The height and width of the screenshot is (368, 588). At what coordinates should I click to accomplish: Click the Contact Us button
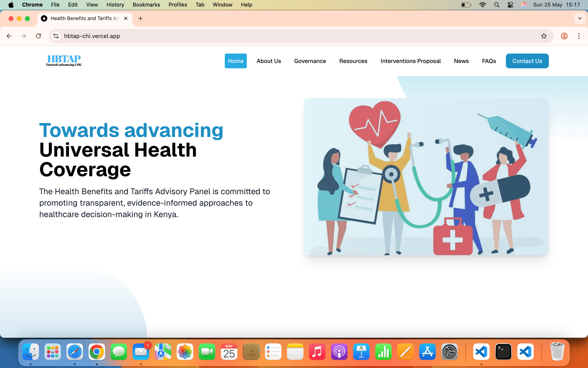click(527, 61)
